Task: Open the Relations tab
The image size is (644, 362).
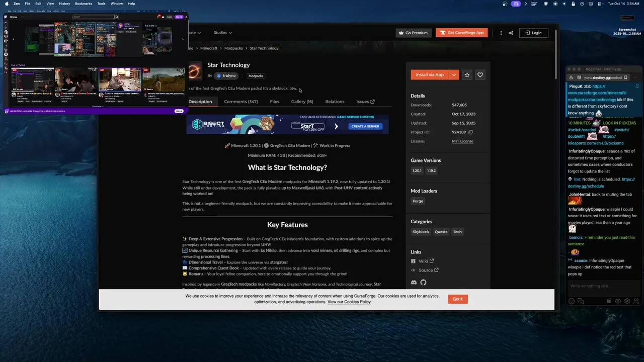Action: point(335,102)
